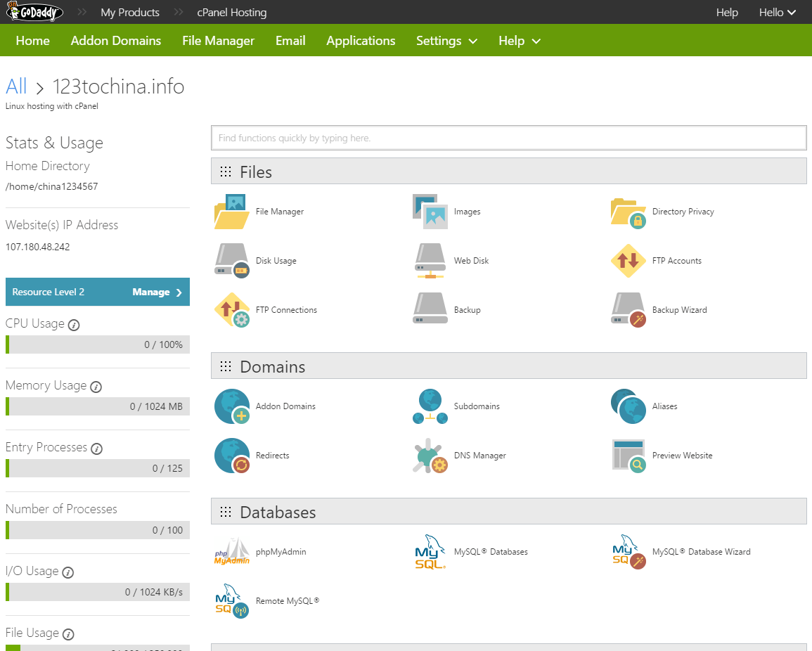The image size is (812, 651).
Task: Click My Products breadcrumb
Action: click(x=130, y=13)
